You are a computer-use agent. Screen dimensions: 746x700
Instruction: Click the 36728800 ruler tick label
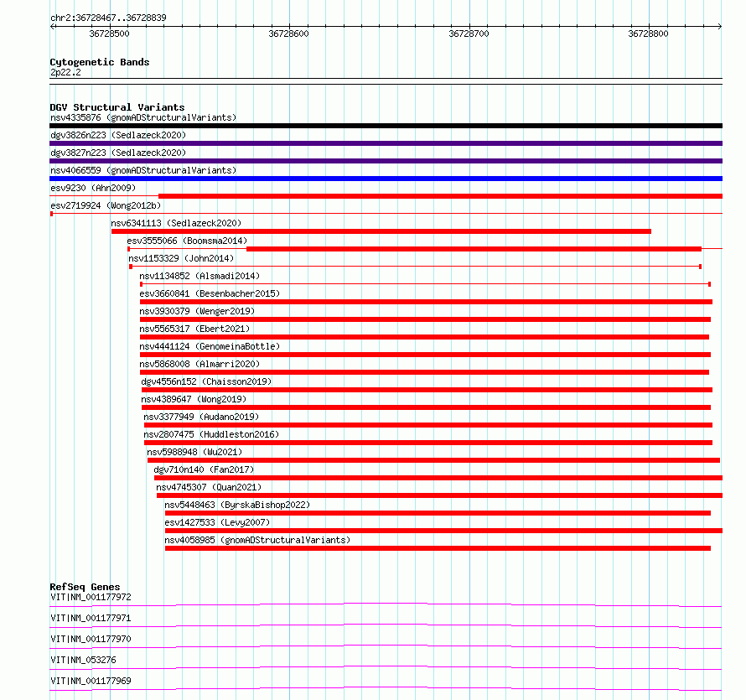coord(648,34)
